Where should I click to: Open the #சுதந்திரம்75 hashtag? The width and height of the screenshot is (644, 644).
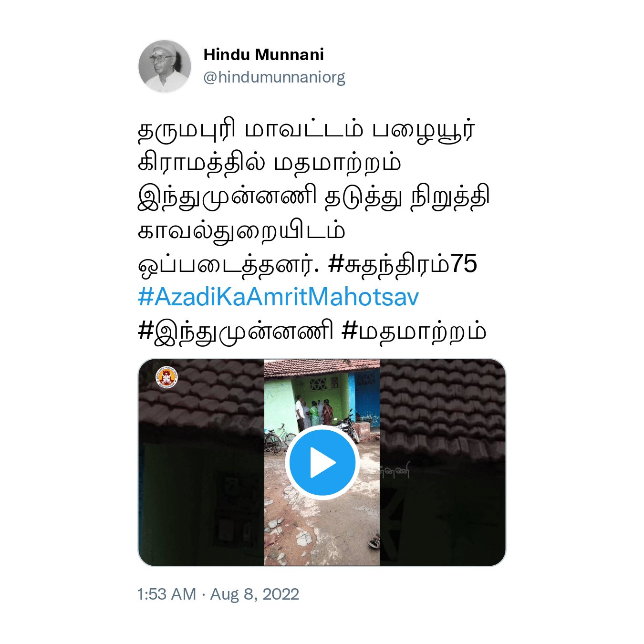403,264
